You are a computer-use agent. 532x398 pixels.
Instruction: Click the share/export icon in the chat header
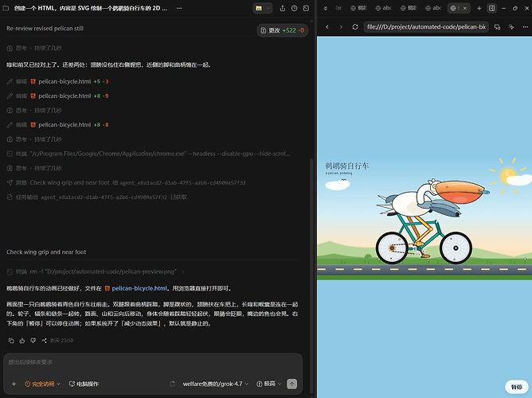coord(282,8)
